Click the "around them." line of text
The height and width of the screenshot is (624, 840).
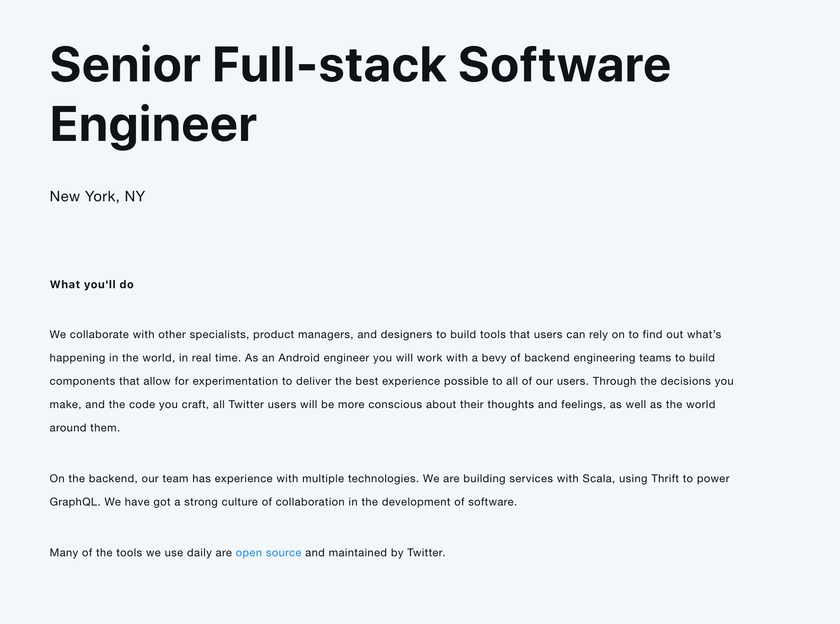(x=85, y=428)
